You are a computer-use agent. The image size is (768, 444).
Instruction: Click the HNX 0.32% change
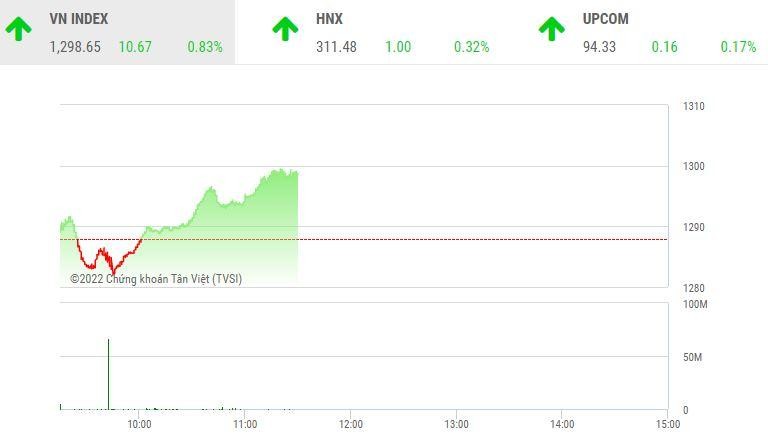tap(472, 47)
